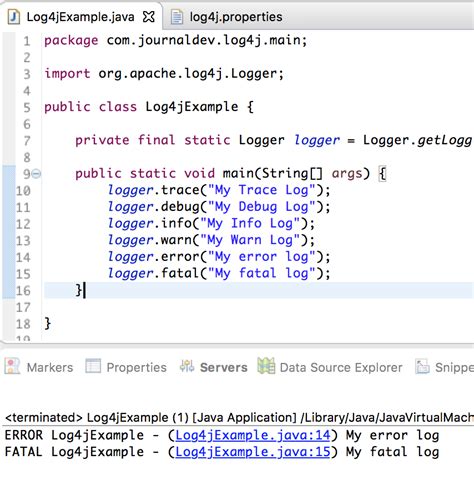
Task: Click the private final static Logger line
Action: [x=273, y=140]
